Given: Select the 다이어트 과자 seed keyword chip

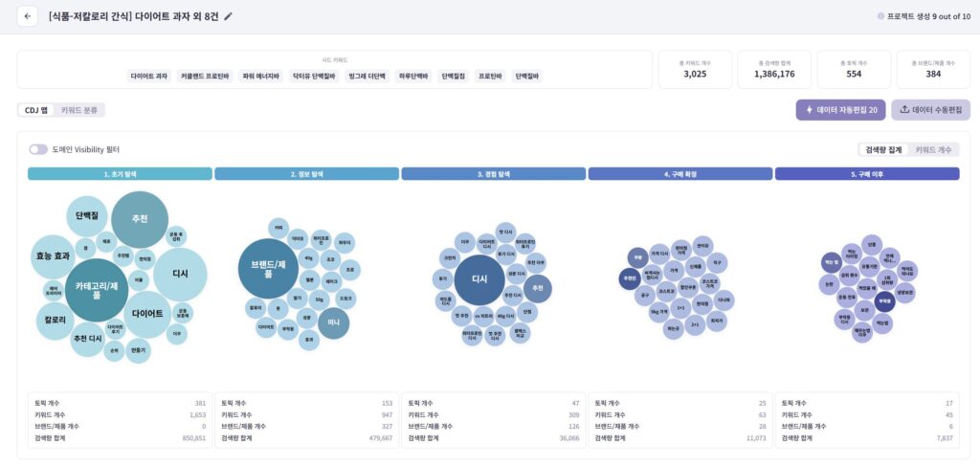Looking at the screenshot, I should [x=148, y=76].
